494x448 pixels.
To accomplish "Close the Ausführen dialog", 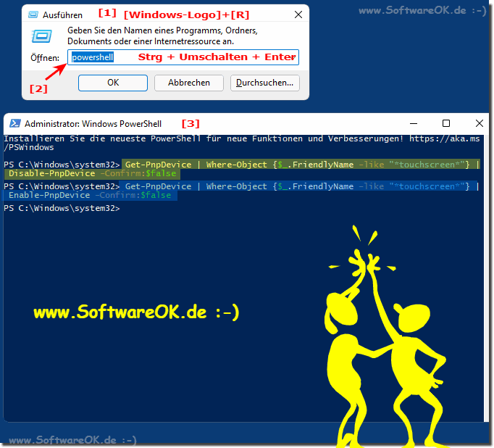I will (298, 14).
